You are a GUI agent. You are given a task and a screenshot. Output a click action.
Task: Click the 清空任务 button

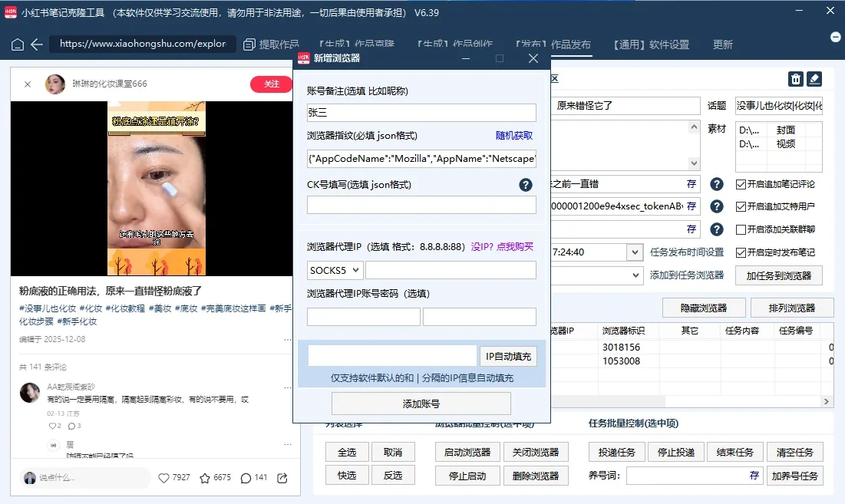tap(794, 453)
